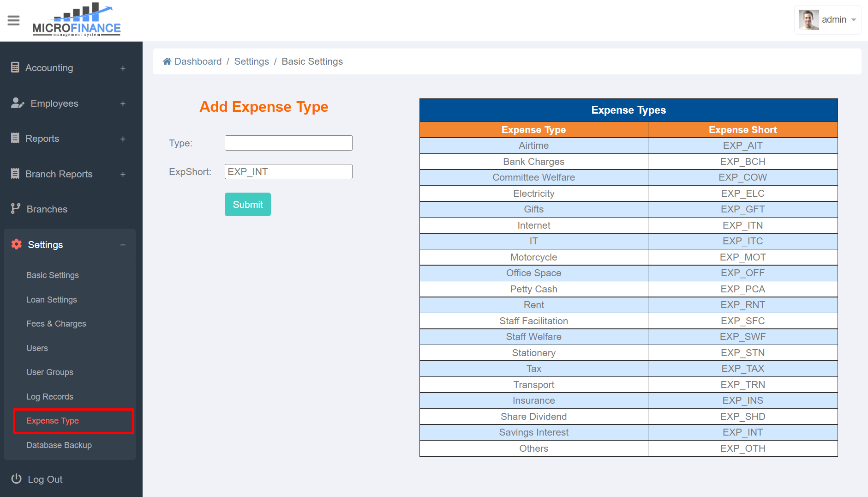The image size is (868, 497).
Task: Select the Committee Welfare table cell
Action: pos(533,177)
